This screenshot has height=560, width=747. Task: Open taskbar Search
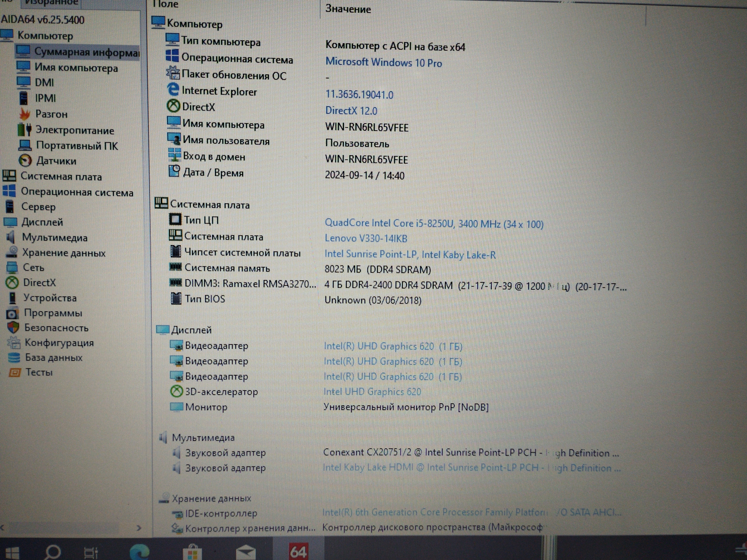click(x=53, y=551)
